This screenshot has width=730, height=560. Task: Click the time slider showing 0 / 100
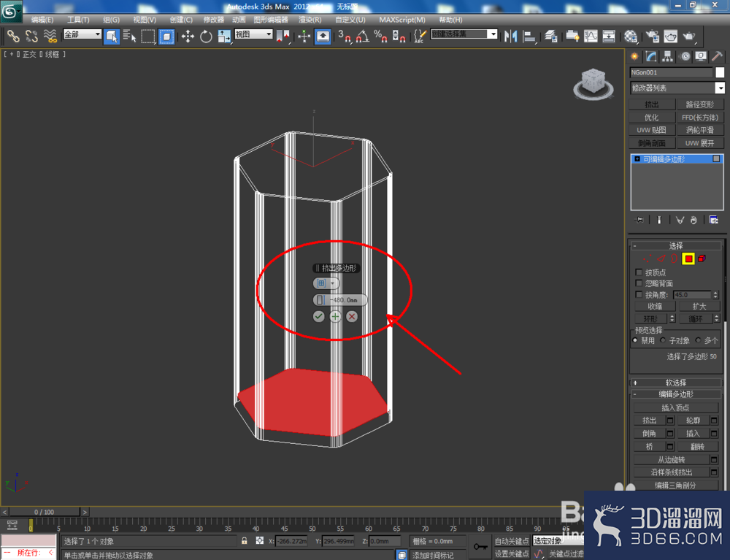44,512
